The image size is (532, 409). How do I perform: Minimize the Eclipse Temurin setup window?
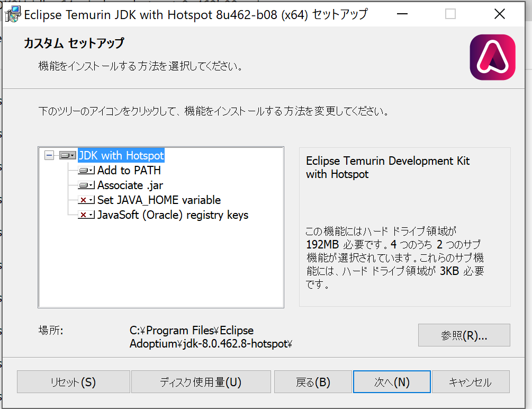click(x=402, y=14)
